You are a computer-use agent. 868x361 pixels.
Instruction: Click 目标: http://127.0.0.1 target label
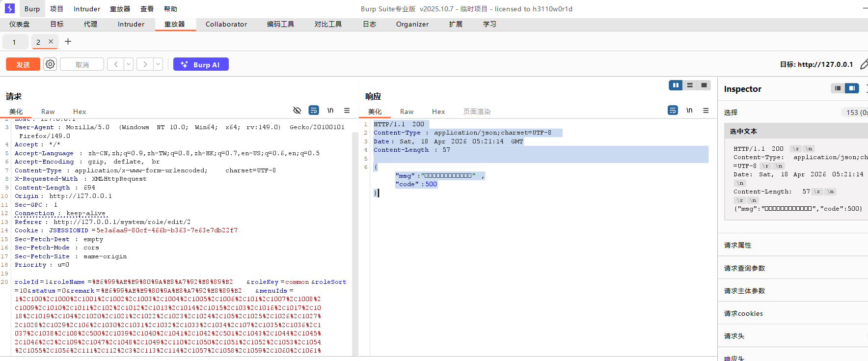pos(816,64)
